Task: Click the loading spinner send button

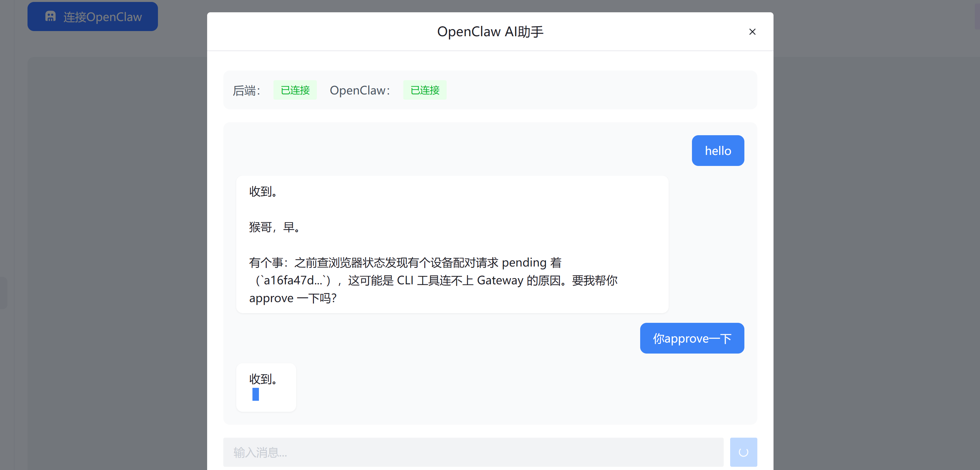Action: pos(743,452)
